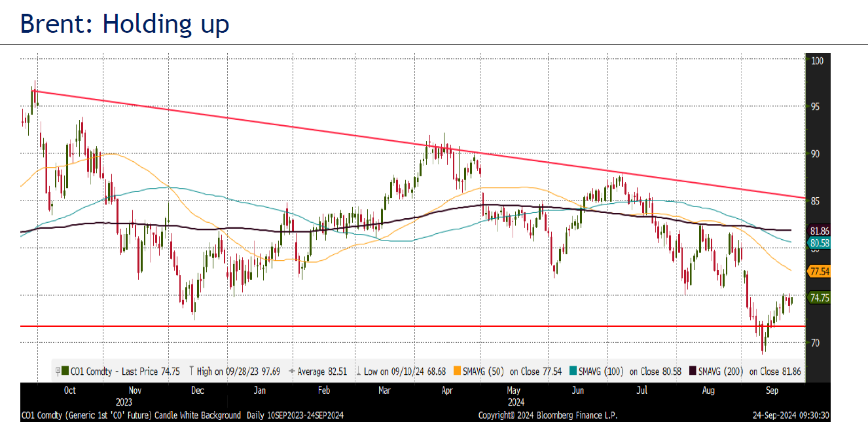Click the 'Daily 10SEP2023-24SEP2024' date range text
The width and height of the screenshot is (868, 441).
point(295,415)
